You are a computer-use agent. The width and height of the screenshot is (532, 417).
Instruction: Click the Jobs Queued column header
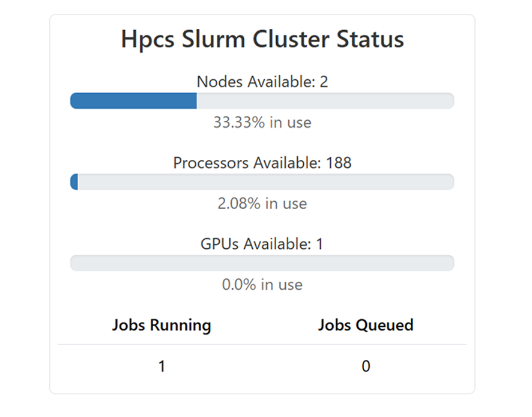point(366,325)
